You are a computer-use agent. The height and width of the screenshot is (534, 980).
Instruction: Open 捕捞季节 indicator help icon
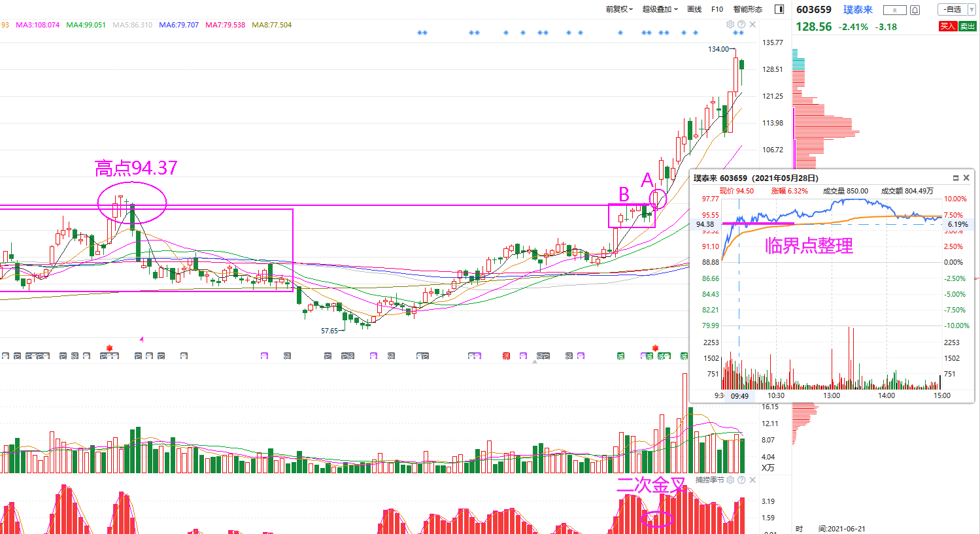tap(741, 480)
